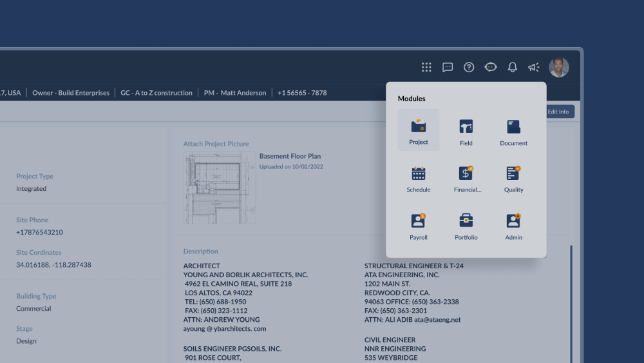This screenshot has width=644, height=363.
Task: Click the Edit Info button
Action: pyautogui.click(x=560, y=112)
